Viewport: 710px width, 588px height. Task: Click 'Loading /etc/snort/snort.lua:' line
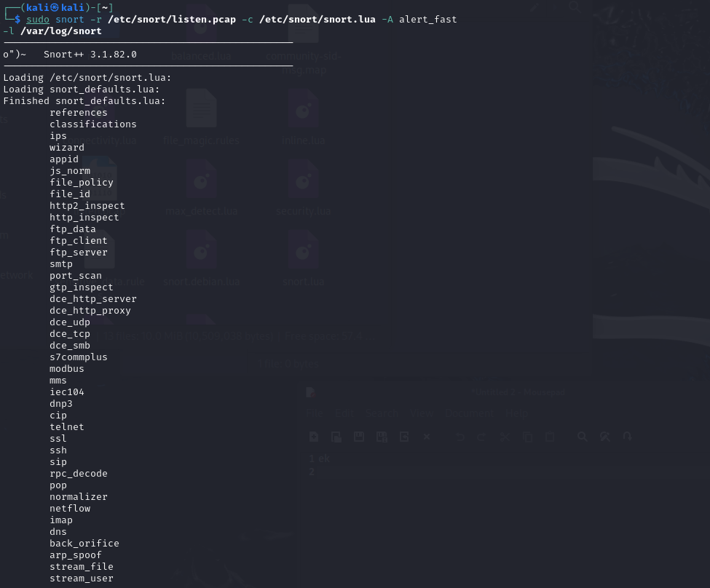tap(87, 77)
